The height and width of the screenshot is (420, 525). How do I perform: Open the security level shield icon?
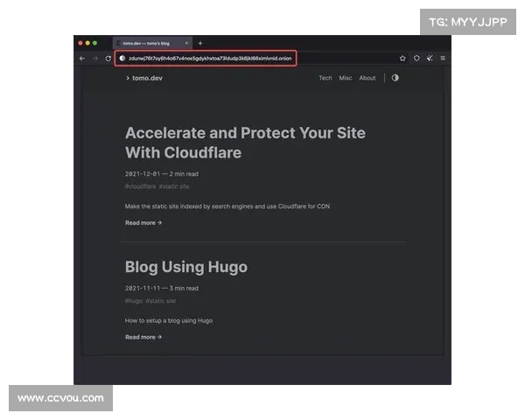point(416,59)
